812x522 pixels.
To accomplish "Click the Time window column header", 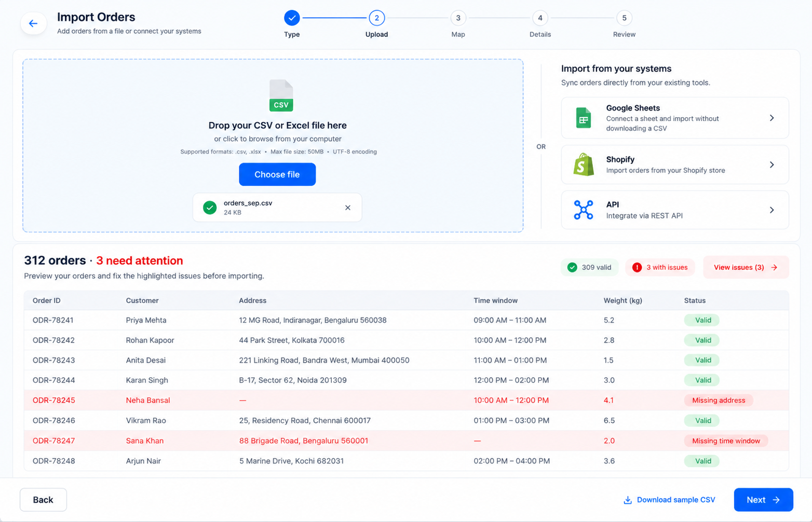I will [x=496, y=300].
